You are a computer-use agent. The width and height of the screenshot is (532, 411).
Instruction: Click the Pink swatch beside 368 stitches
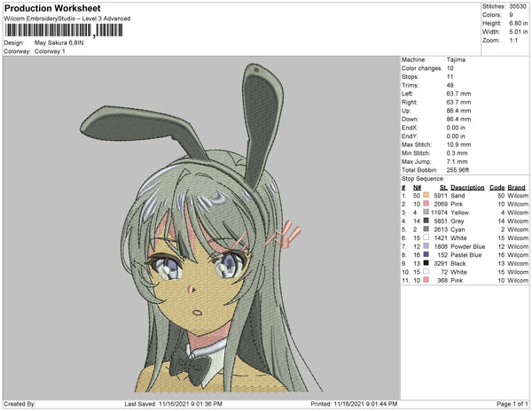(x=426, y=280)
